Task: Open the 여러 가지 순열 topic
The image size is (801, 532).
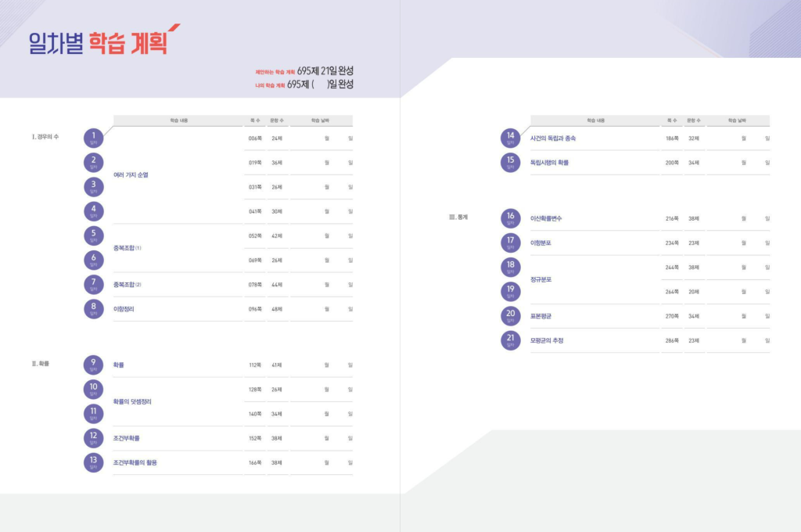Action: click(131, 175)
